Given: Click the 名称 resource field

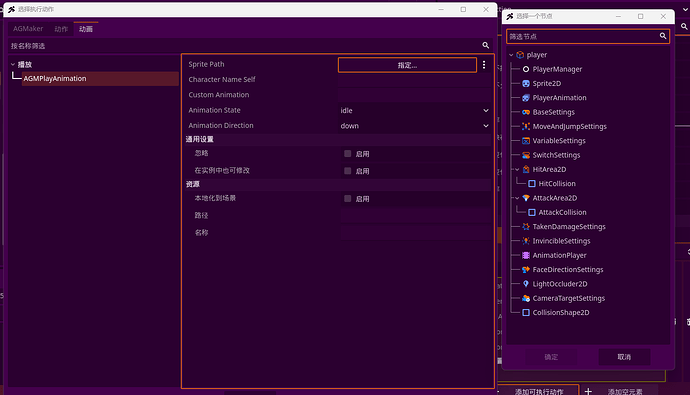Looking at the screenshot, I should (x=415, y=232).
